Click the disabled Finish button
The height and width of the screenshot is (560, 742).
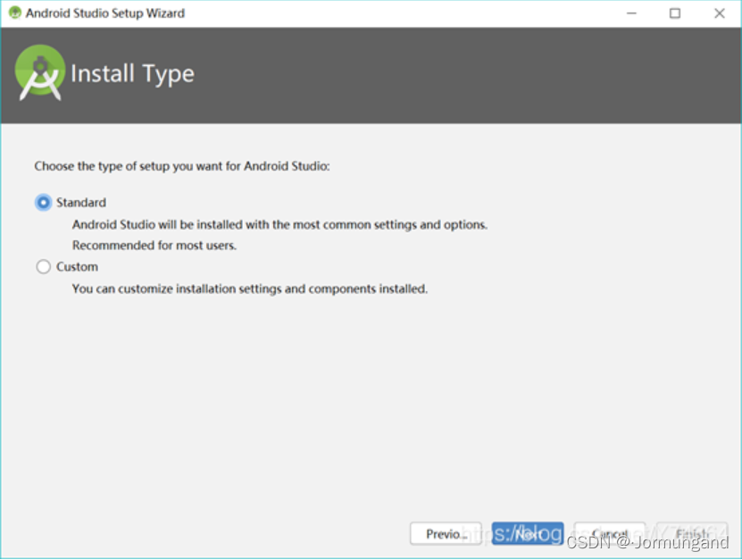[x=692, y=533]
